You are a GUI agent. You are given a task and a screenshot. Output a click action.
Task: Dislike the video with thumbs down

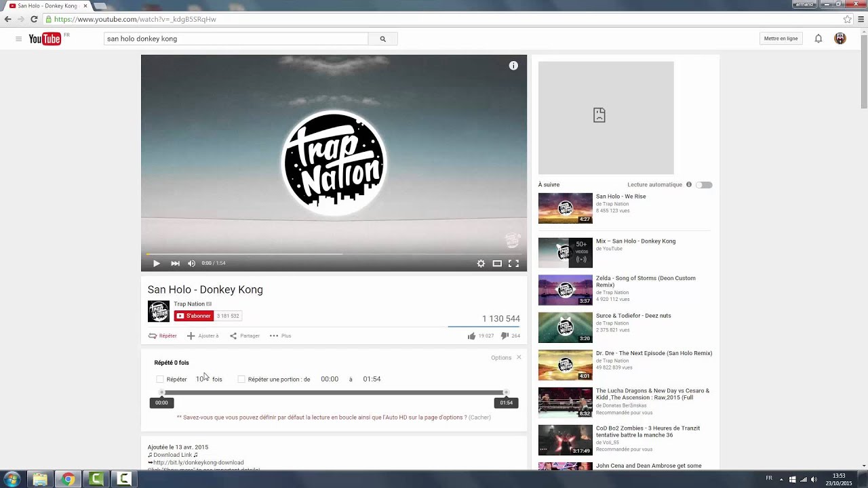click(x=505, y=335)
